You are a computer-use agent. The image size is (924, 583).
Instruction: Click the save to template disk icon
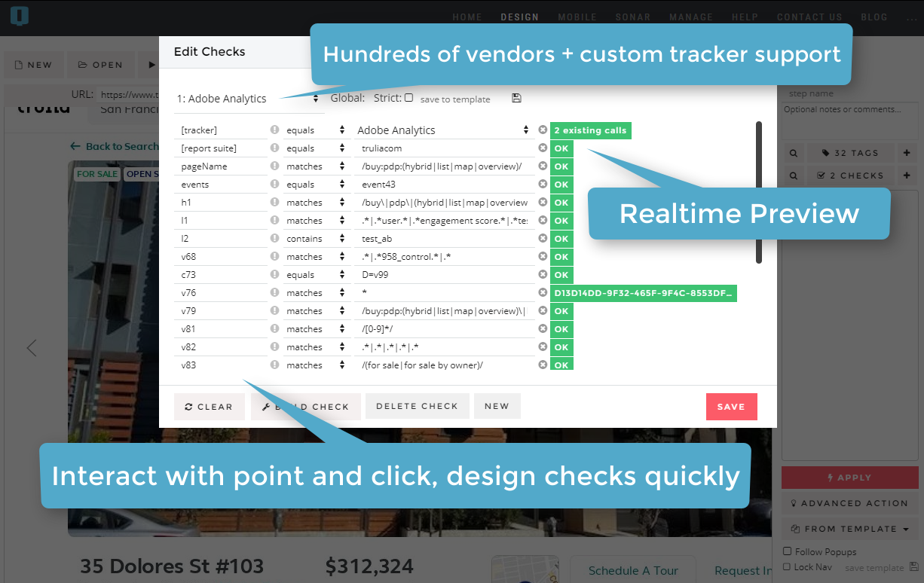[x=516, y=98]
